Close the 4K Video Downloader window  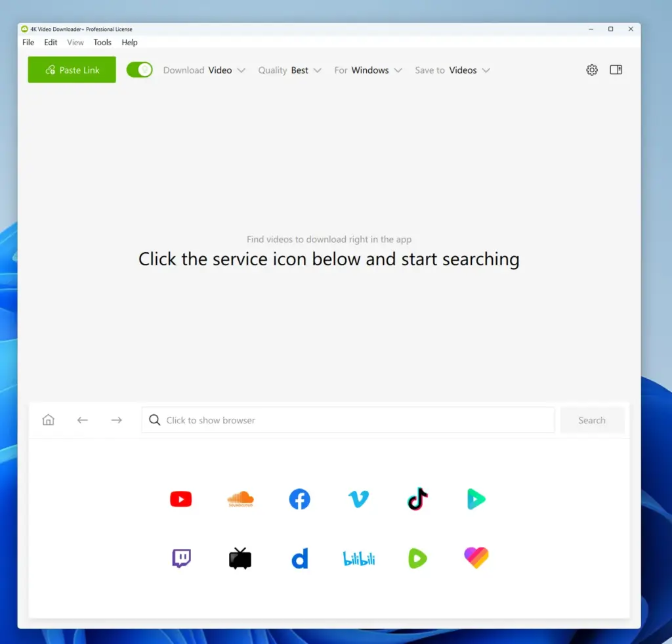[631, 29]
